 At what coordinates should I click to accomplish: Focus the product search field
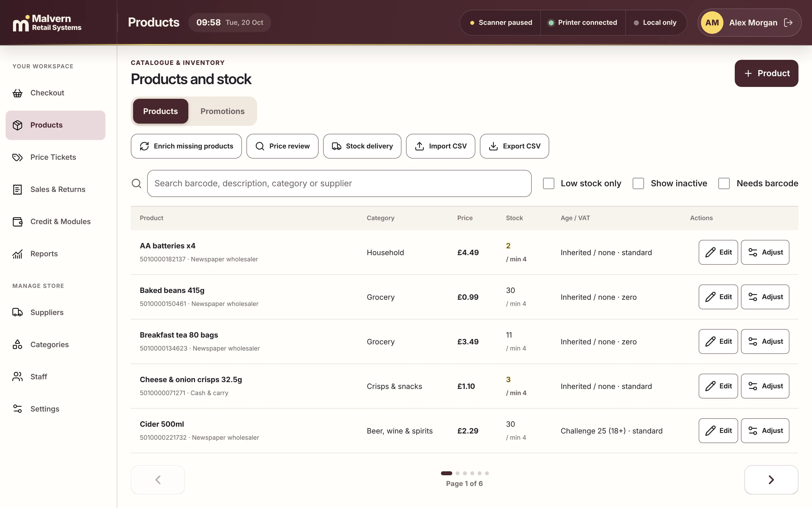tap(339, 183)
